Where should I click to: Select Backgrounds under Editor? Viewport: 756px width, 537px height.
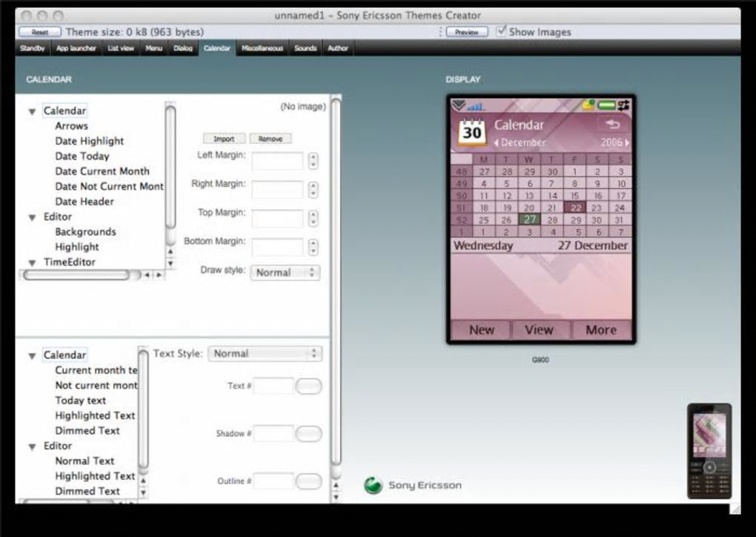(x=85, y=231)
